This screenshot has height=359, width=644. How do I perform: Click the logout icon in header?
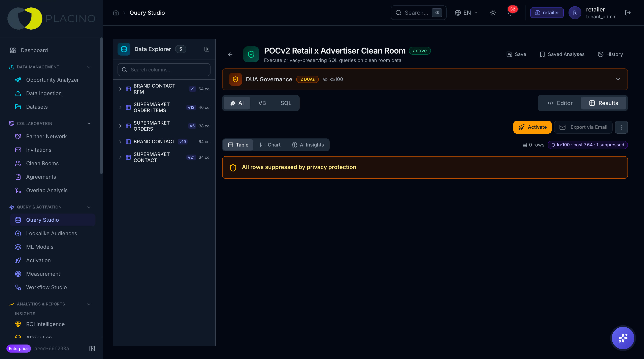(x=628, y=12)
